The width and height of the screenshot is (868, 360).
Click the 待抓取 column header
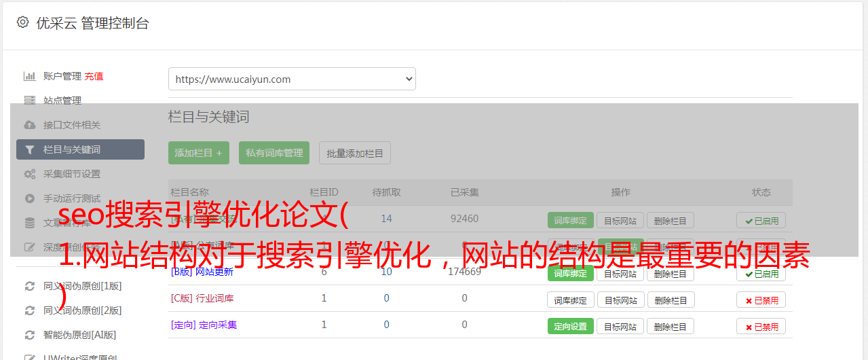(386, 192)
